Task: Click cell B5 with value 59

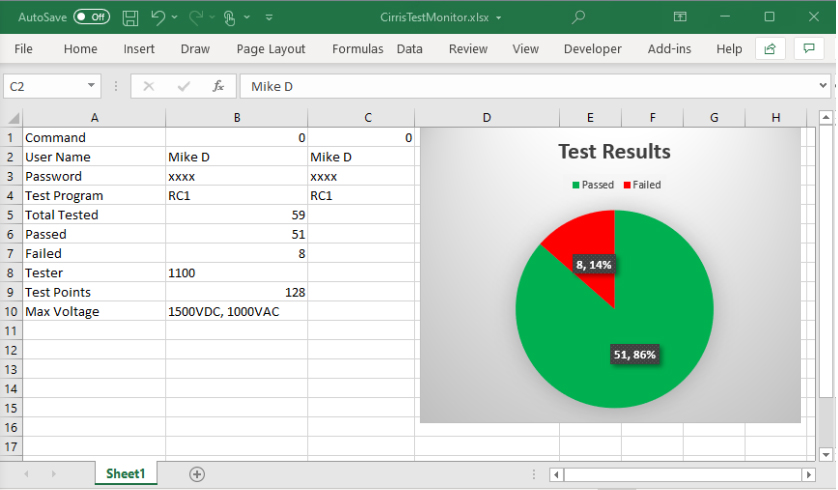Action: pyautogui.click(x=237, y=215)
